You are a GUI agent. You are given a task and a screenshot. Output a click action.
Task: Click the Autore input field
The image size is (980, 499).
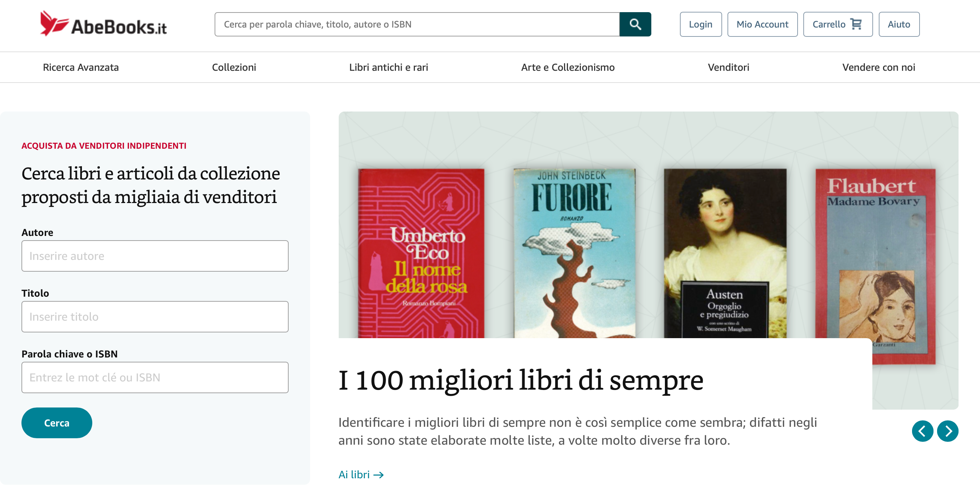155,256
